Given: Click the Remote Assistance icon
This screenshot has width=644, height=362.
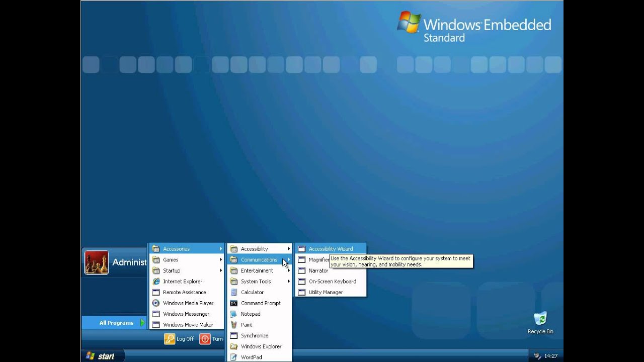Looking at the screenshot, I should 156,292.
